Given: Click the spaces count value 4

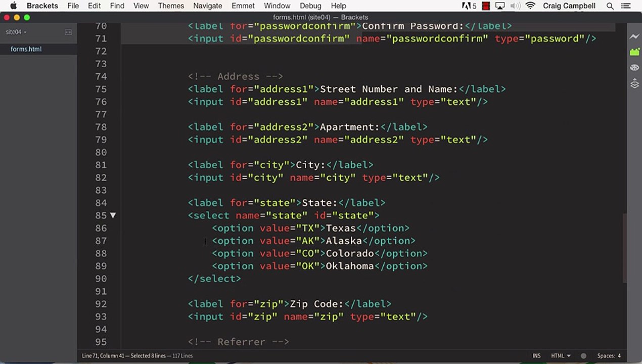Looking at the screenshot, I should pos(619,356).
